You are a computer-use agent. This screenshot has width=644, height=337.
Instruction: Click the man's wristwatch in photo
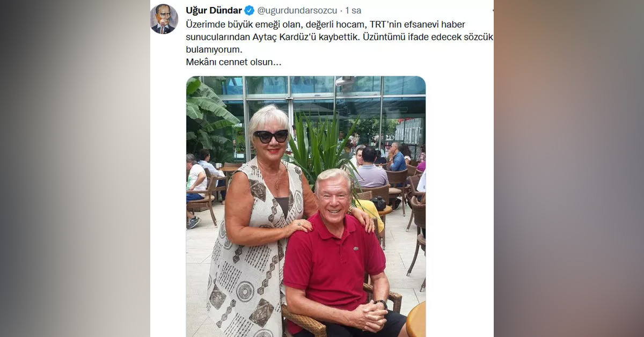pyautogui.click(x=382, y=303)
